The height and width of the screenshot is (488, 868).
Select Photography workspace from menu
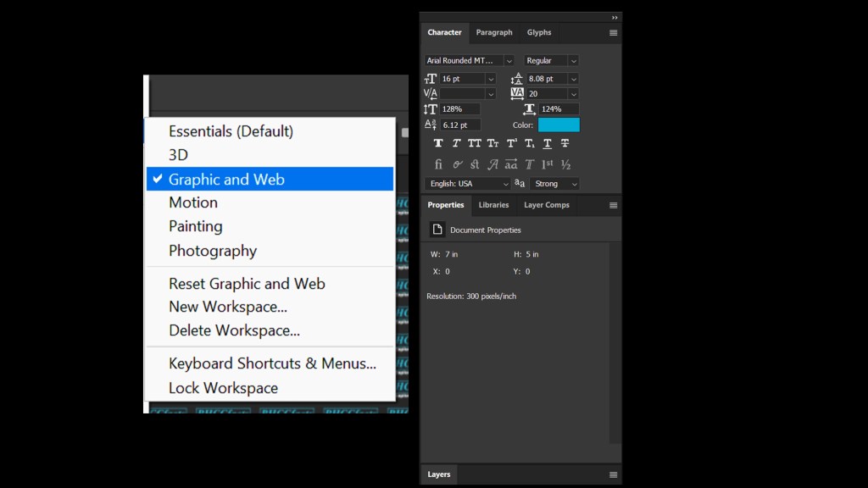pyautogui.click(x=213, y=251)
